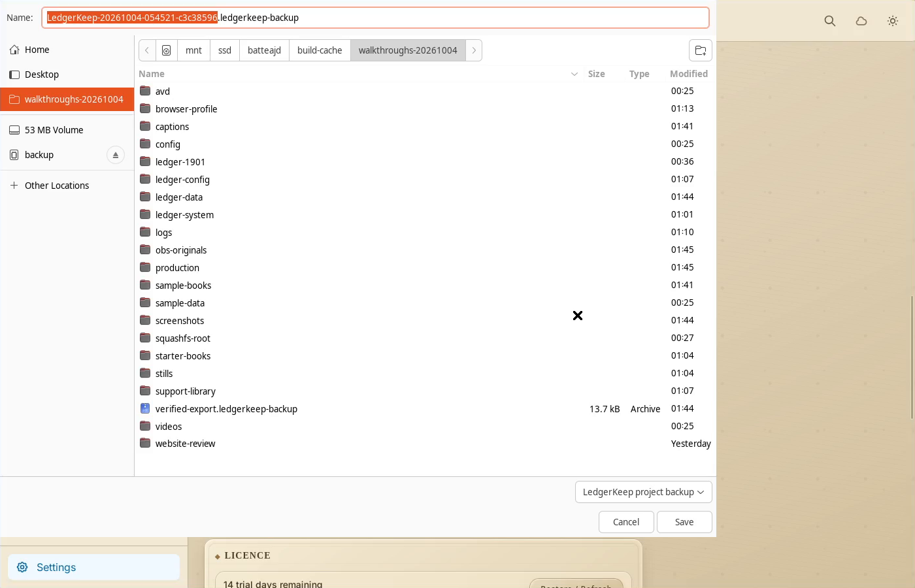This screenshot has width=915, height=588.
Task: Select the ssd path segment
Action: click(225, 50)
